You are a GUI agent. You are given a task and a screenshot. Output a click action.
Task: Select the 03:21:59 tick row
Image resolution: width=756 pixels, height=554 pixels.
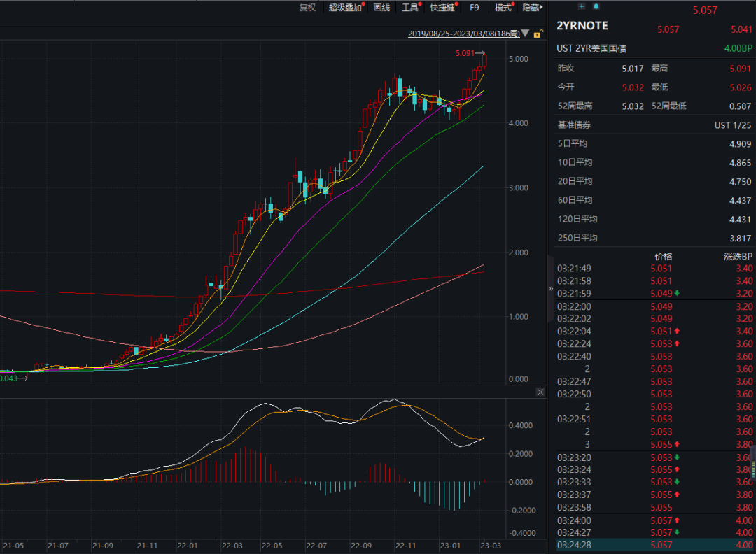[654, 293]
